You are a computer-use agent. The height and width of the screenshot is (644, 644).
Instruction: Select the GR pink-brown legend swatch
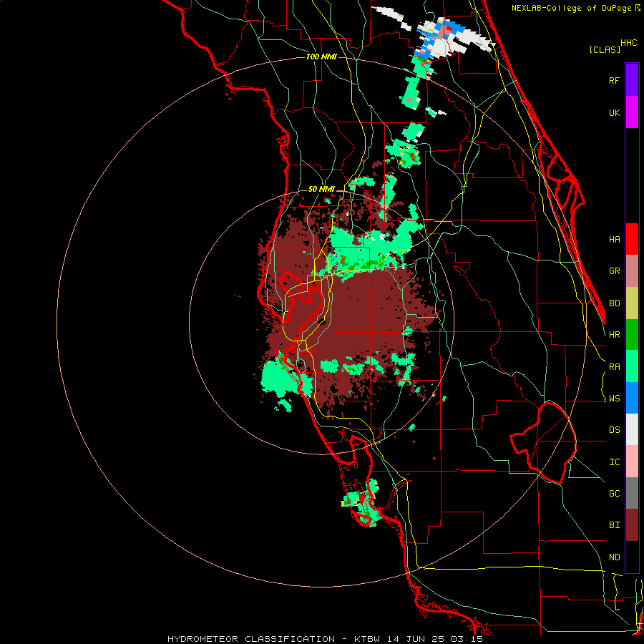click(632, 271)
